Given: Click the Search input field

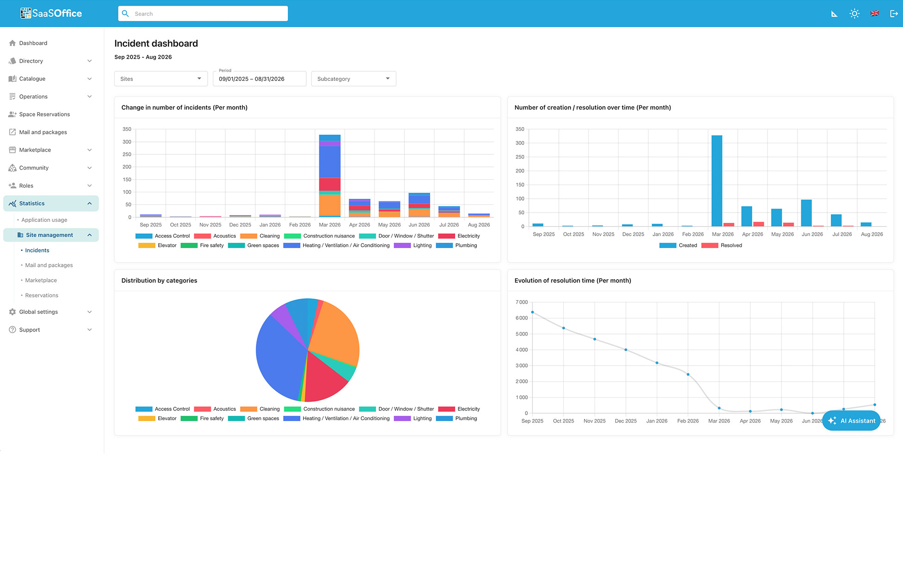Looking at the screenshot, I should click(203, 14).
